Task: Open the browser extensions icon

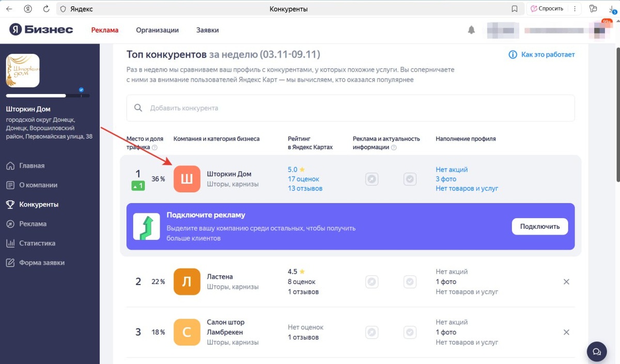Action: point(593,9)
